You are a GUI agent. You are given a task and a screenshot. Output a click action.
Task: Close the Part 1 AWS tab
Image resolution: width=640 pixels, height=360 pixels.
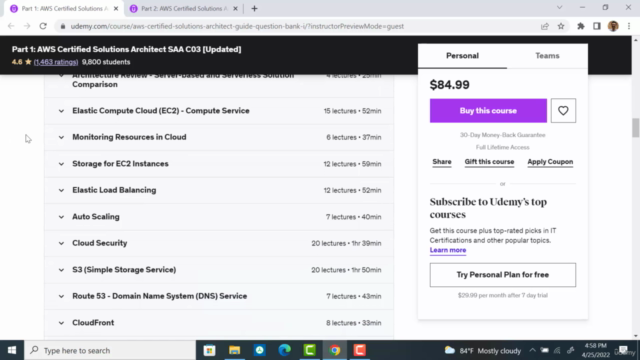(x=116, y=9)
